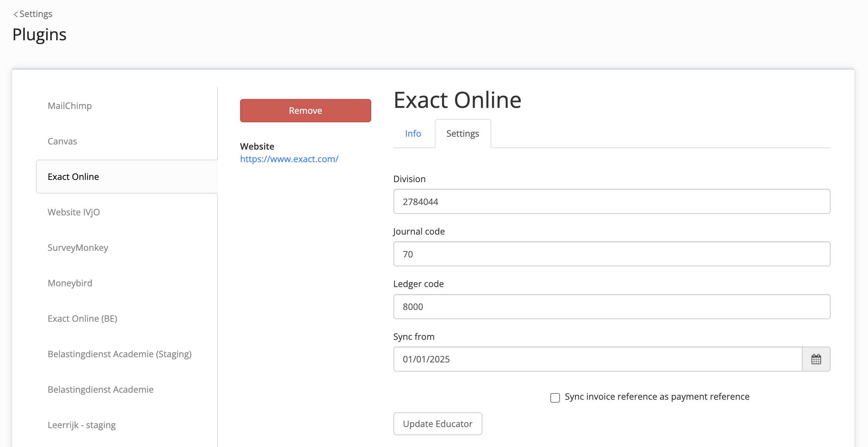Image resolution: width=868 pixels, height=447 pixels.
Task: Select the Settings tab
Action: [x=462, y=133]
